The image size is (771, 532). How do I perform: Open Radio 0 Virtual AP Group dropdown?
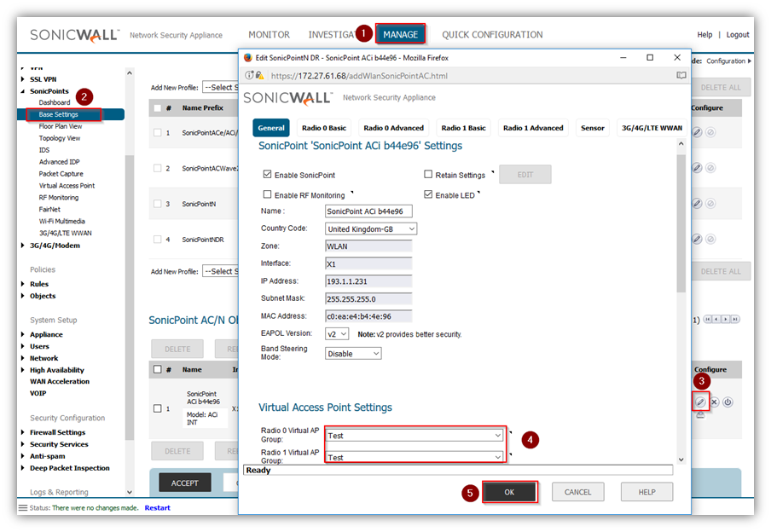415,435
